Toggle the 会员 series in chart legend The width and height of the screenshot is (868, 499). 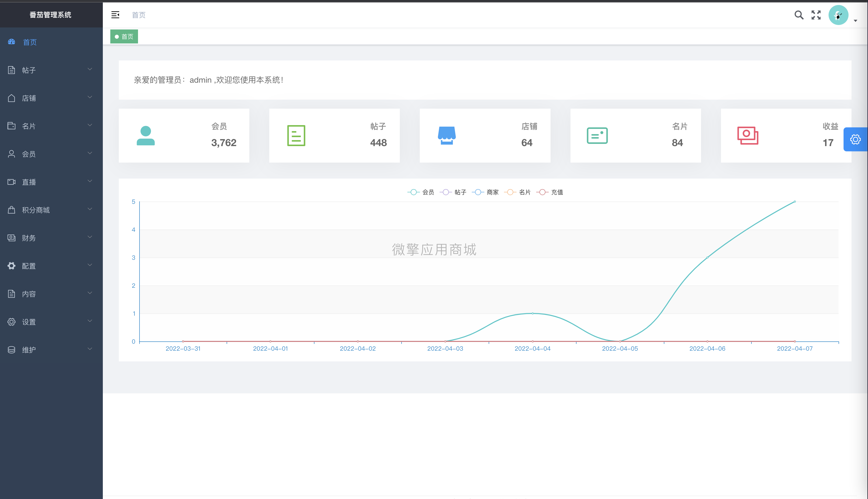pos(421,192)
